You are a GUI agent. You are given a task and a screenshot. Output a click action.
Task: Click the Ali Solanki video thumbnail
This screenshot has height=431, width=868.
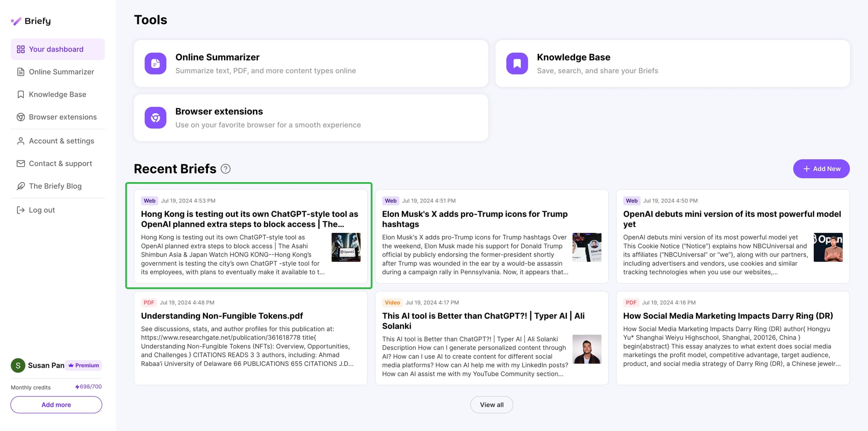tap(587, 349)
